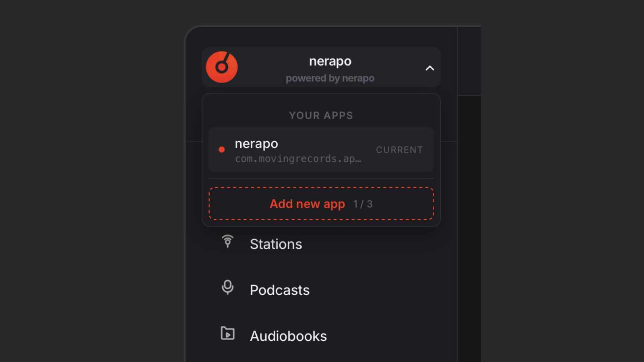Click the Podcasts microphone icon
This screenshot has width=644, height=362.
pos(228,287)
